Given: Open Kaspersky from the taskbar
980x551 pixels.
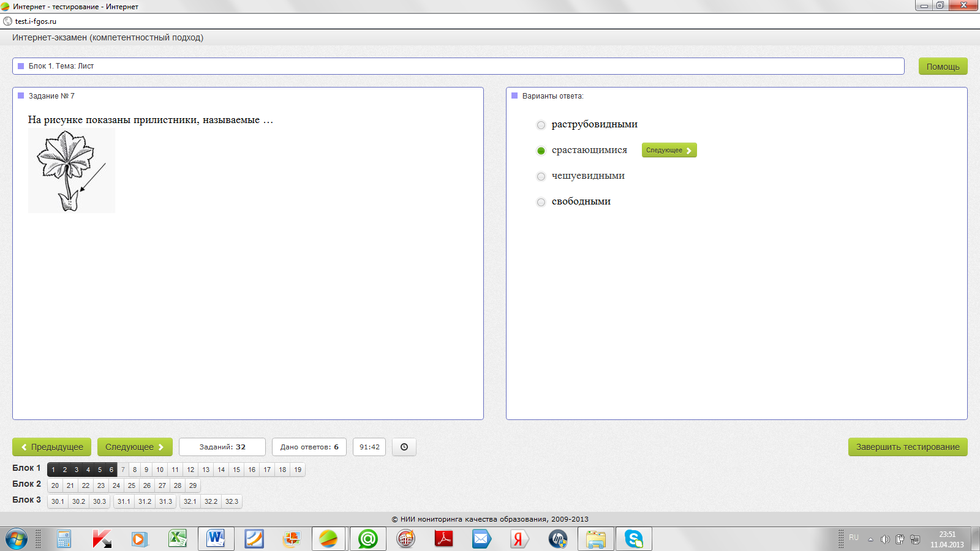Looking at the screenshot, I should tap(102, 539).
